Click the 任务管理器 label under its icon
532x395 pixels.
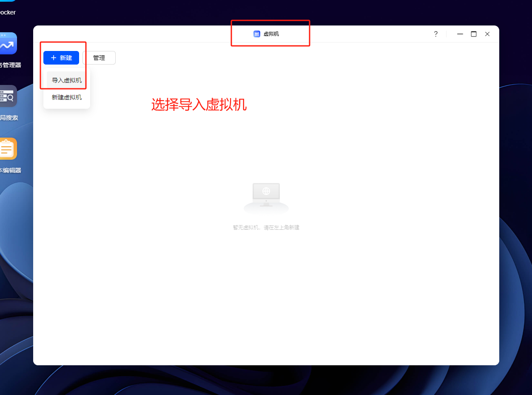coord(10,65)
